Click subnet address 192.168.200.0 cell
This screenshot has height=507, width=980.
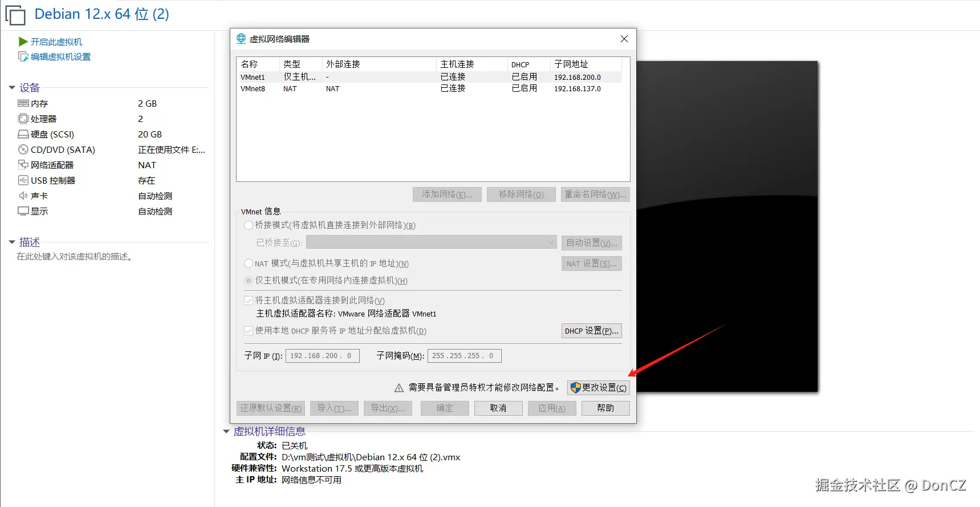coord(578,77)
